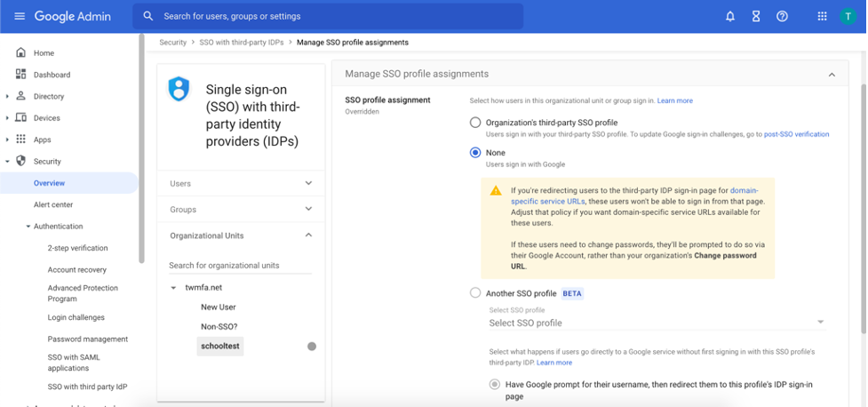Open Login challenges settings
Image resolution: width=868 pixels, height=407 pixels.
[76, 317]
